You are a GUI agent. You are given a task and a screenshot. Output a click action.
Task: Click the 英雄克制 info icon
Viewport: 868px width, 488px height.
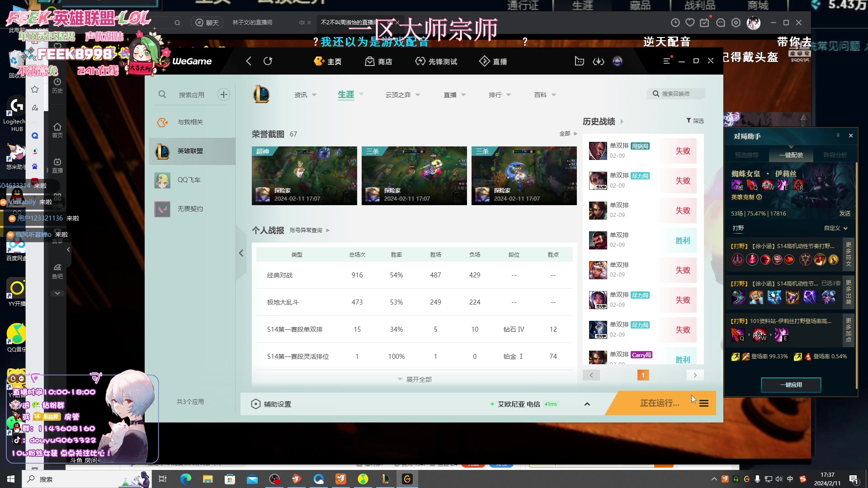(759, 197)
